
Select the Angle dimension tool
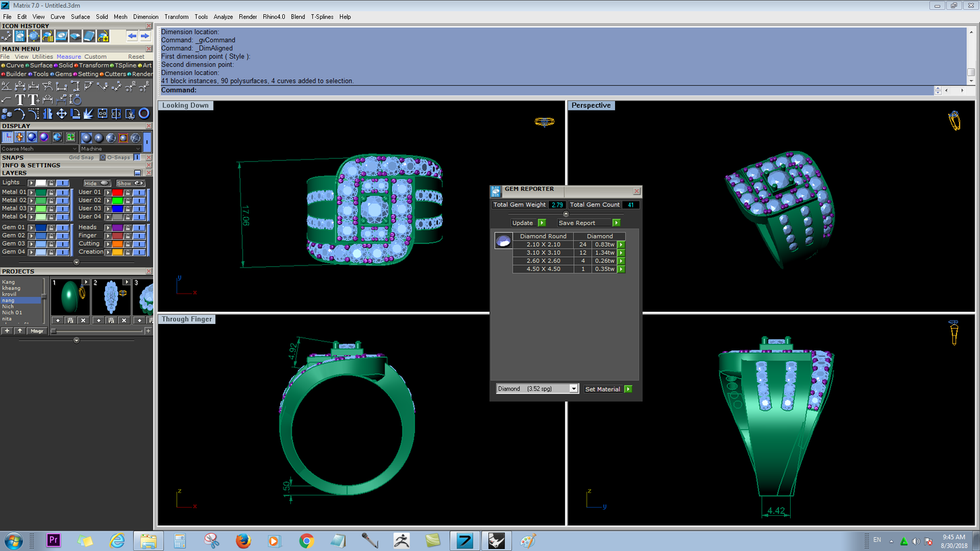[x=7, y=86]
